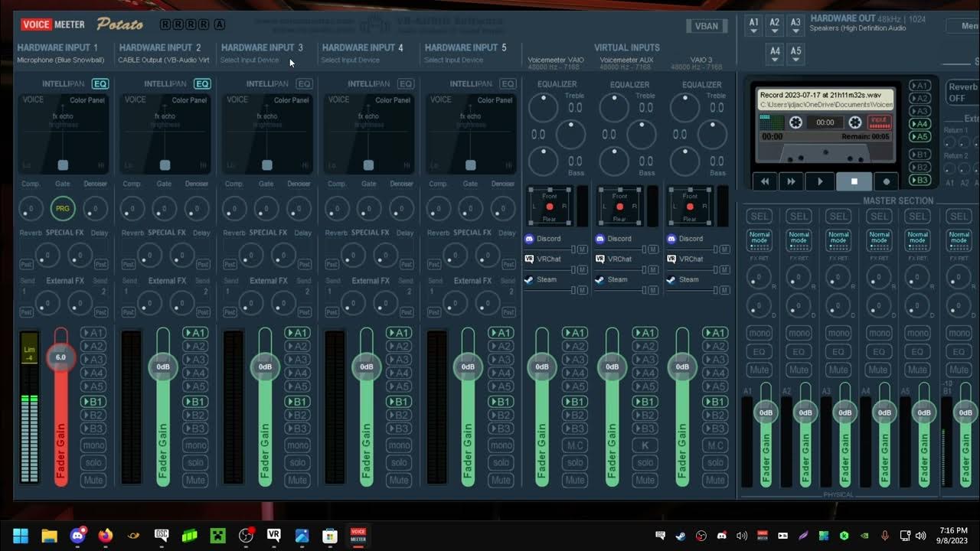Screen dimensions: 980x551
Task: Rewind the cassette recorder
Action: pos(764,181)
